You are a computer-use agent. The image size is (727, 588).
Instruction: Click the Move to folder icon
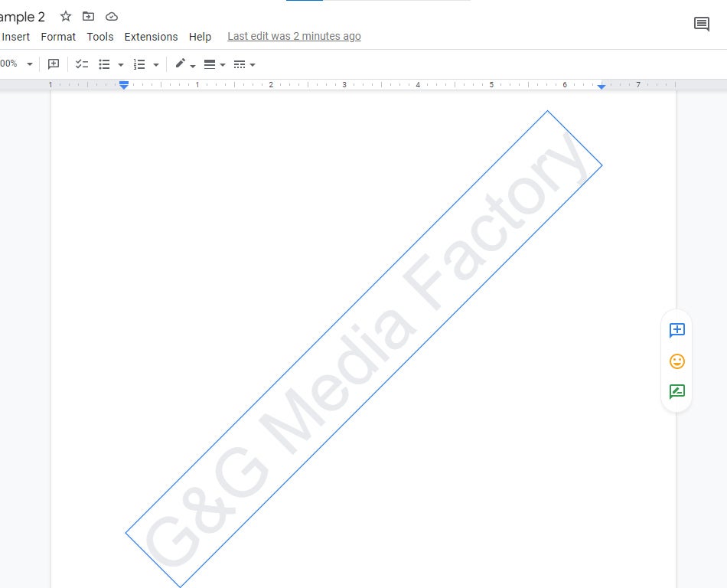(x=88, y=17)
